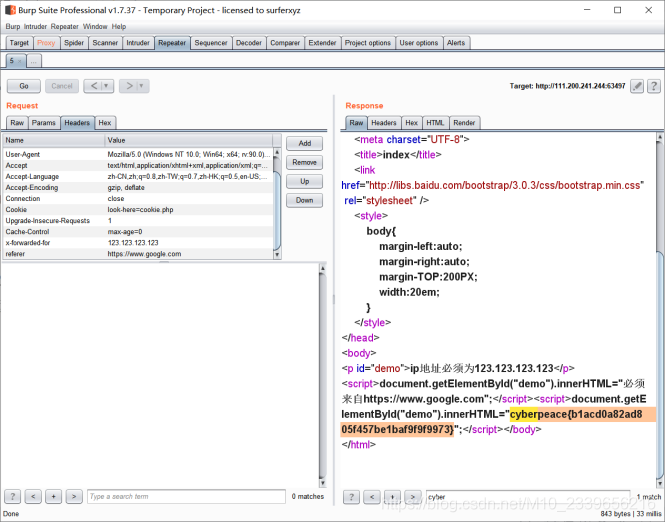Show the response Hex view
The height and width of the screenshot is (522, 665).
pyautogui.click(x=411, y=123)
